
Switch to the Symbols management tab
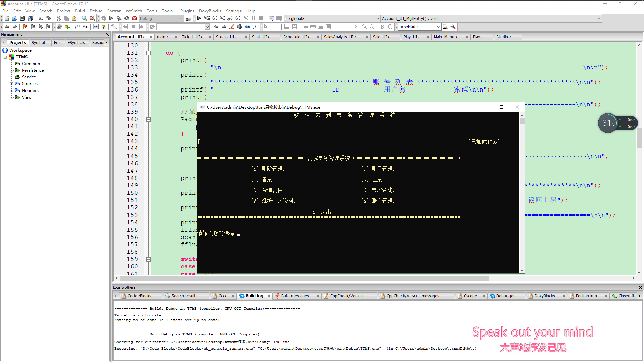pyautogui.click(x=39, y=43)
